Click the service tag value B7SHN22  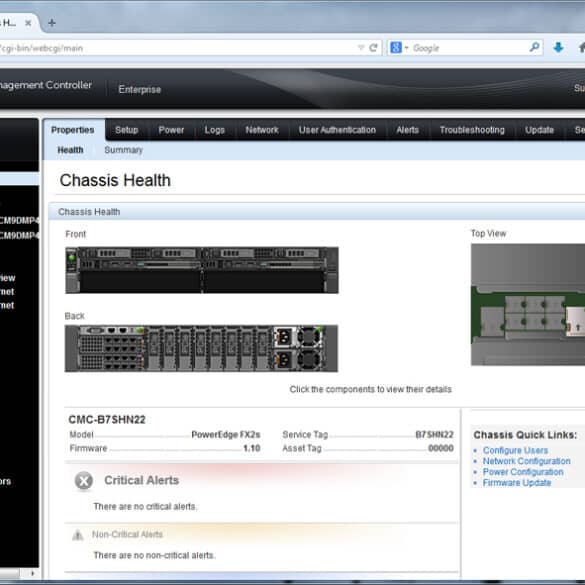(x=434, y=435)
